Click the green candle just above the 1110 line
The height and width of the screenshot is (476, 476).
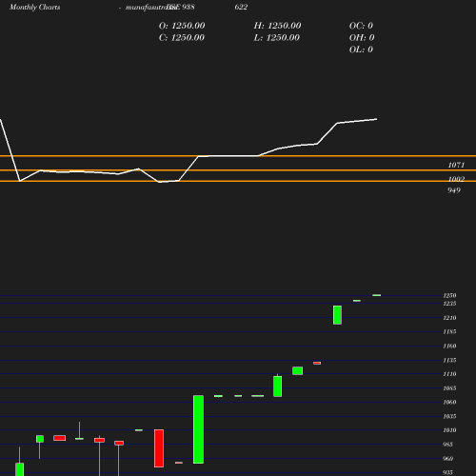tap(297, 370)
